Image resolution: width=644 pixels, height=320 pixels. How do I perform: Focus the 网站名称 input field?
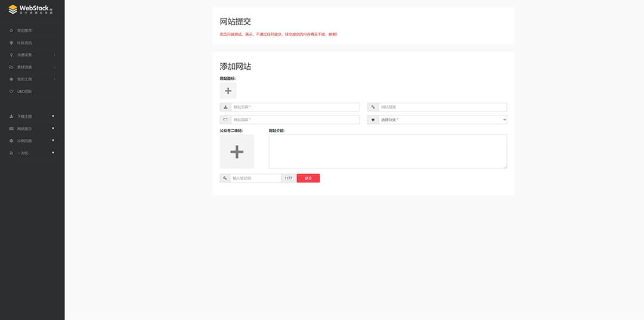295,107
